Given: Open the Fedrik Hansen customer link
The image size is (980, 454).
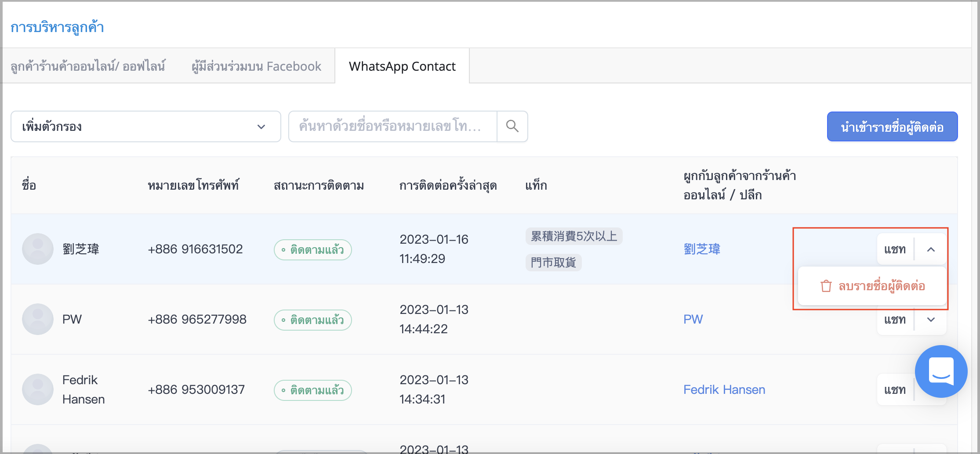Looking at the screenshot, I should tap(724, 389).
